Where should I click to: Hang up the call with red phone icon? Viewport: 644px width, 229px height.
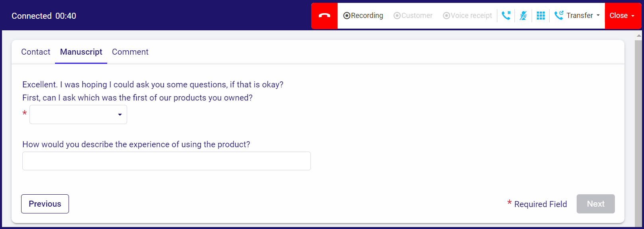tap(324, 16)
